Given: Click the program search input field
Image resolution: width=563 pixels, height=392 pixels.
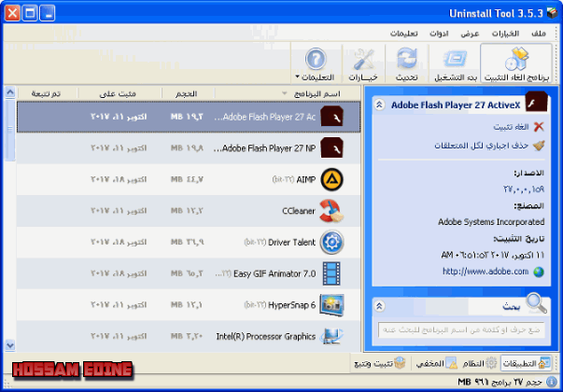Looking at the screenshot, I should pyautogui.click(x=461, y=329).
